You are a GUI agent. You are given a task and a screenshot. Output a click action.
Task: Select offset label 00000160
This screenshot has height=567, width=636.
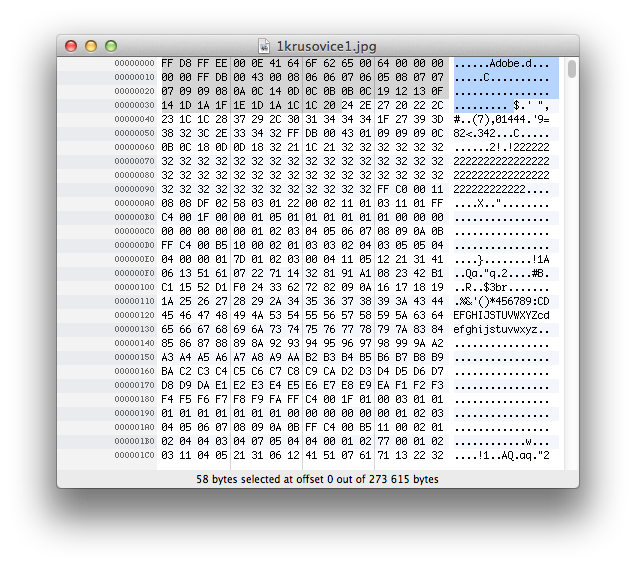[134, 371]
